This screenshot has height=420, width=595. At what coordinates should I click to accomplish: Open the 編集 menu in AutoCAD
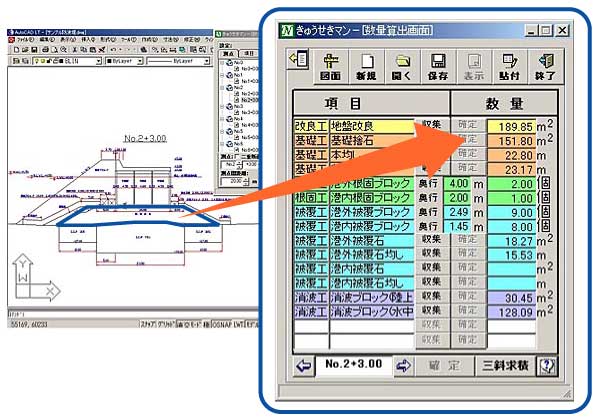(47, 39)
